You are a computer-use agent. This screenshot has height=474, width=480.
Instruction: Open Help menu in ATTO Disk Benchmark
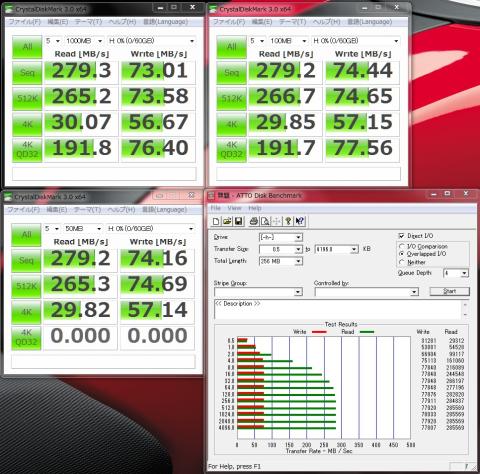point(255,208)
